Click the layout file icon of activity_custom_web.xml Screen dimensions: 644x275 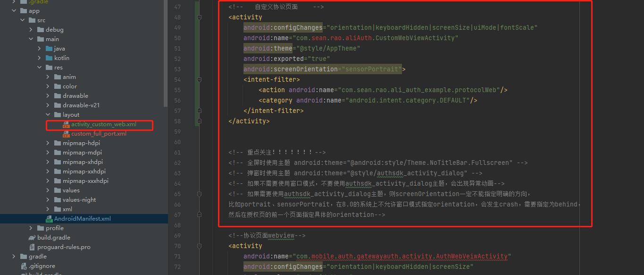click(65, 124)
